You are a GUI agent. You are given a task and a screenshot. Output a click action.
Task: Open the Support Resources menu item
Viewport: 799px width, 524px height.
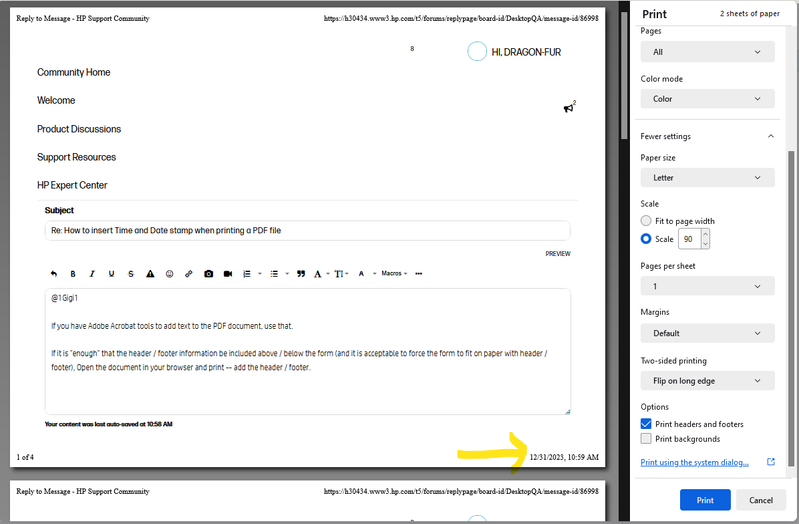(76, 157)
